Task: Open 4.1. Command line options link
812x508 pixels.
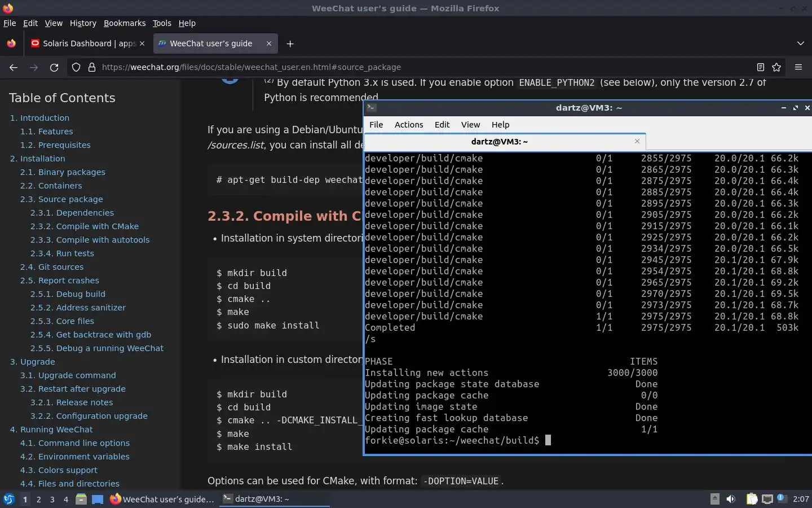Action: (x=75, y=443)
